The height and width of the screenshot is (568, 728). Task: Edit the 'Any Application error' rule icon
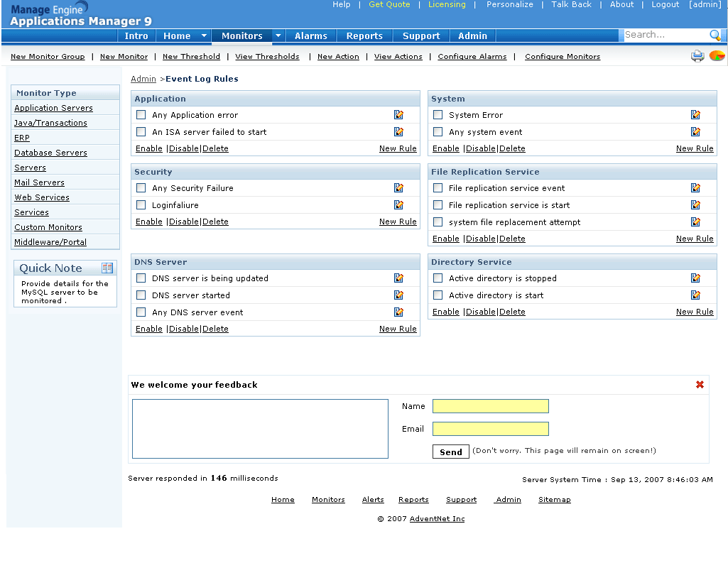[398, 115]
